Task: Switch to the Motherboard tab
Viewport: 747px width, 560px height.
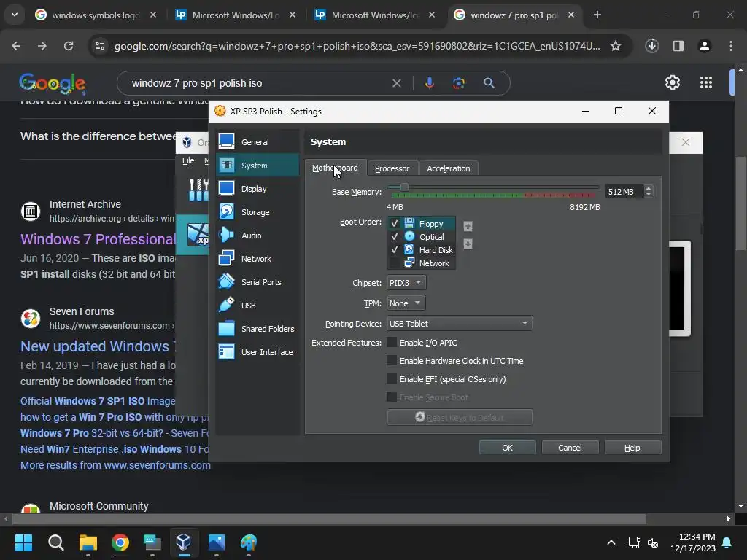Action: [x=336, y=168]
